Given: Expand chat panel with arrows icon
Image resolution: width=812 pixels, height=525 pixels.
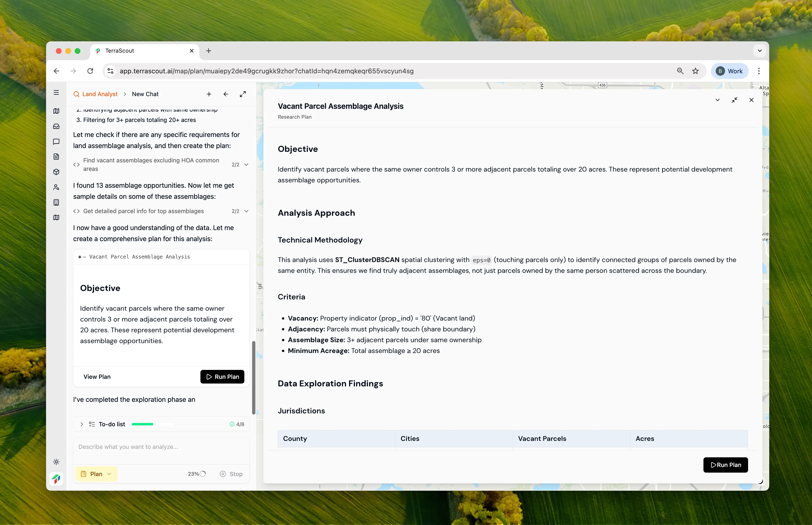Looking at the screenshot, I should (x=243, y=94).
